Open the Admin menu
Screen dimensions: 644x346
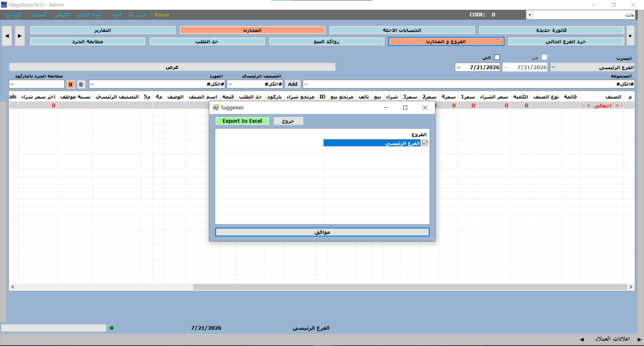pos(162,15)
